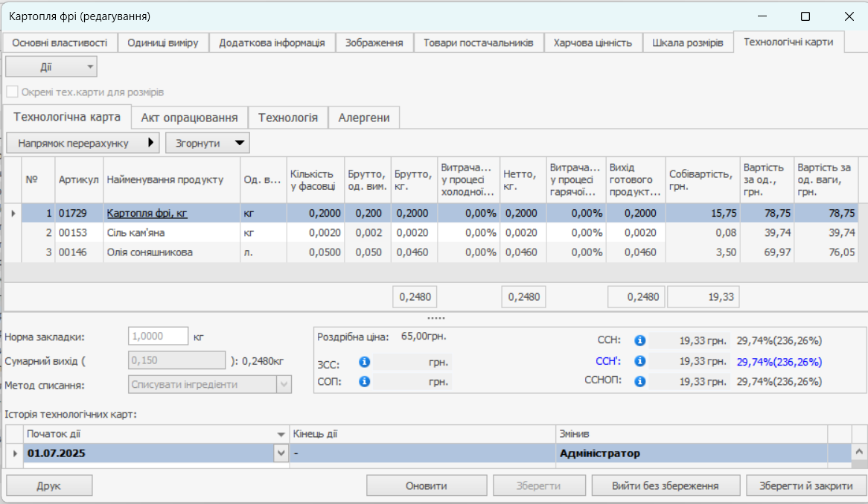Click the info icon next to ССНОП
This screenshot has width=868, height=504.
[x=639, y=382]
